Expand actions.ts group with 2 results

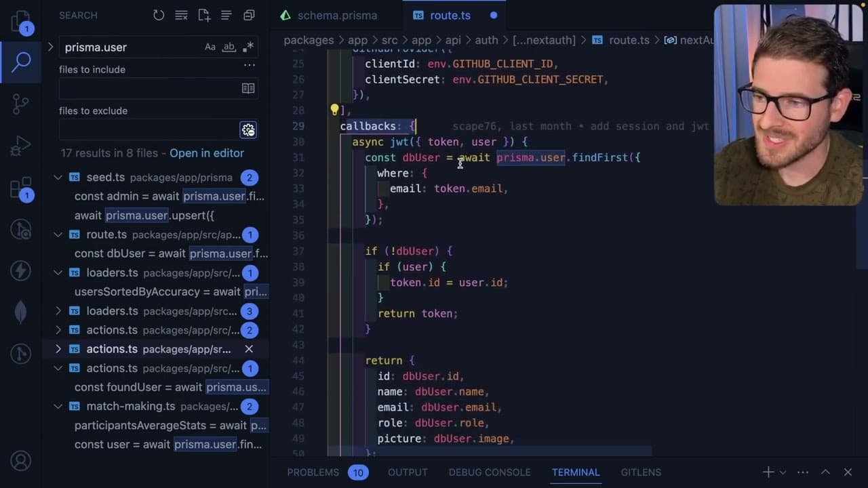[58, 330]
